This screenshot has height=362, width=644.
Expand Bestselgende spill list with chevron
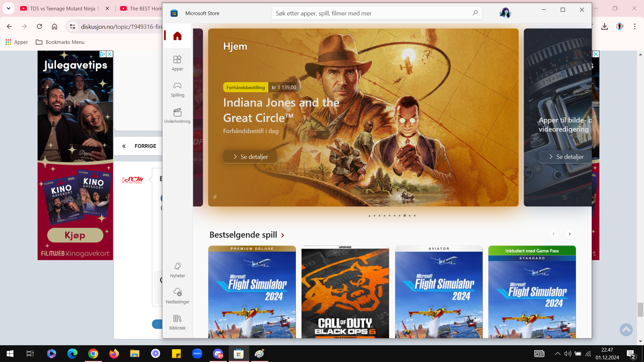(283, 235)
